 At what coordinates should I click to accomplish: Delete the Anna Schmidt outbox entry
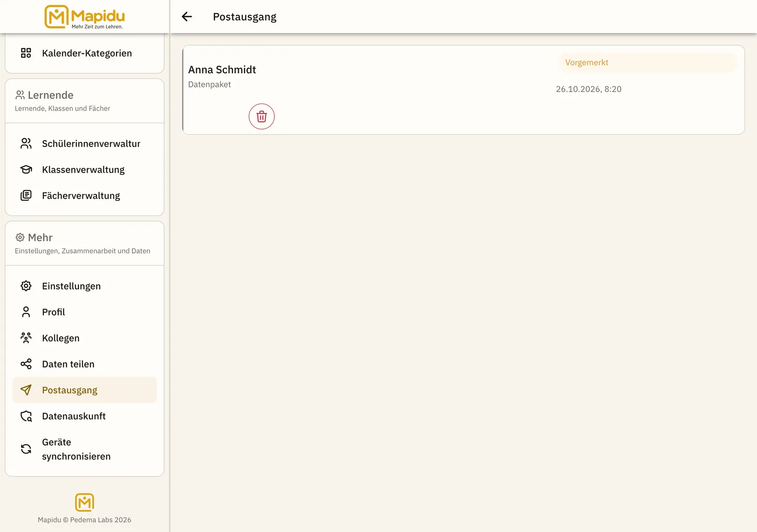(262, 116)
